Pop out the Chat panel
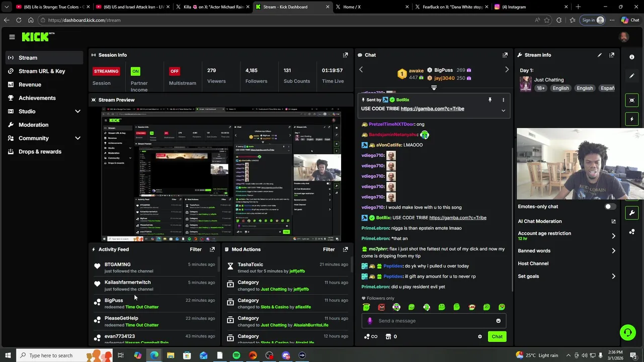 [505, 55]
